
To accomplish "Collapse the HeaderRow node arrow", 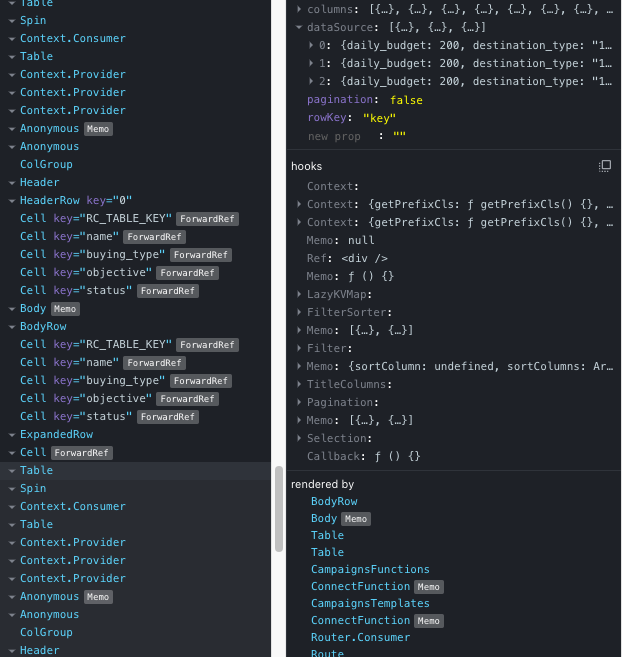I will pyautogui.click(x=12, y=201).
